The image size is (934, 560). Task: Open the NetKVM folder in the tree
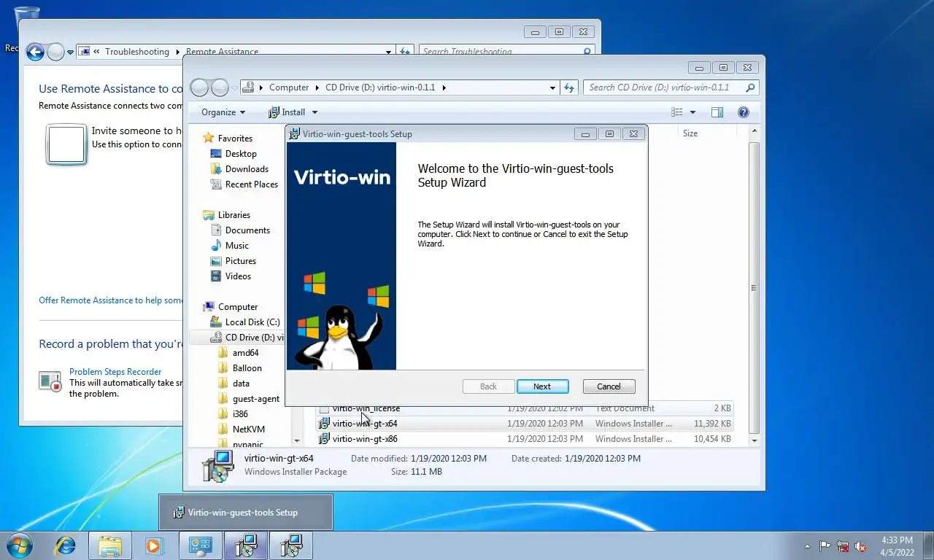click(248, 429)
